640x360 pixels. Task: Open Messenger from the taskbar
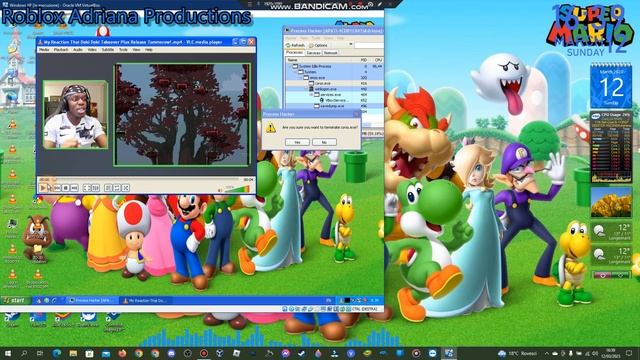coord(285,353)
